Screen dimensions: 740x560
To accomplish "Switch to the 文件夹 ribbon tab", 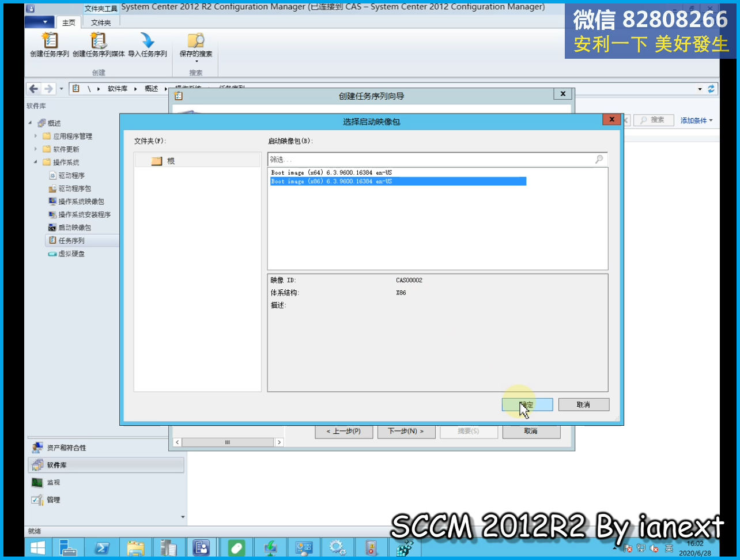I will pyautogui.click(x=101, y=22).
